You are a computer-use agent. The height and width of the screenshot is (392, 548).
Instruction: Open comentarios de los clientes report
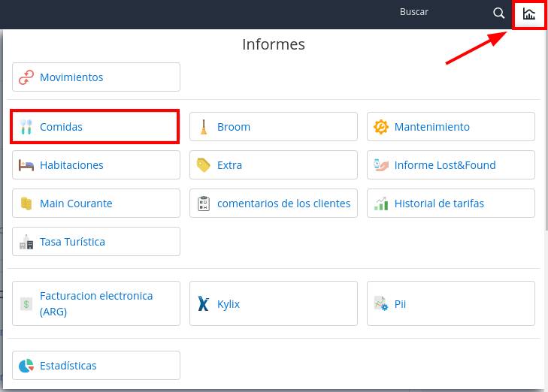click(274, 204)
